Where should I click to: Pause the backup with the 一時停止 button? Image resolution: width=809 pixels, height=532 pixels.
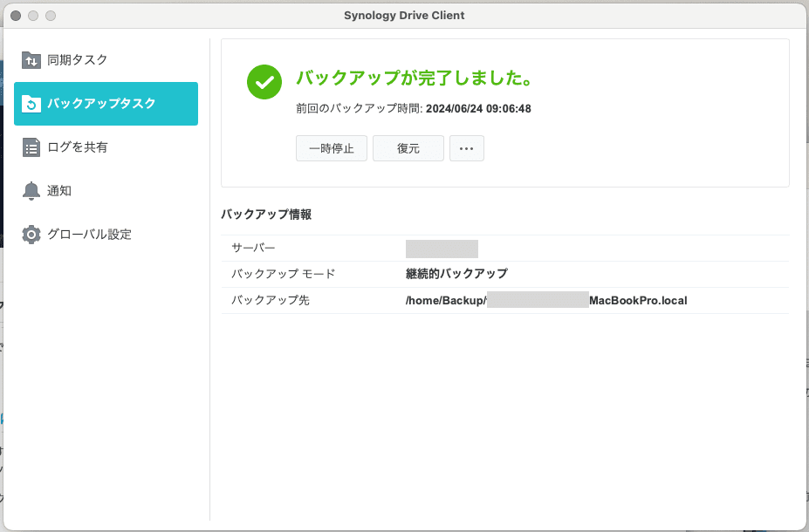[332, 148]
